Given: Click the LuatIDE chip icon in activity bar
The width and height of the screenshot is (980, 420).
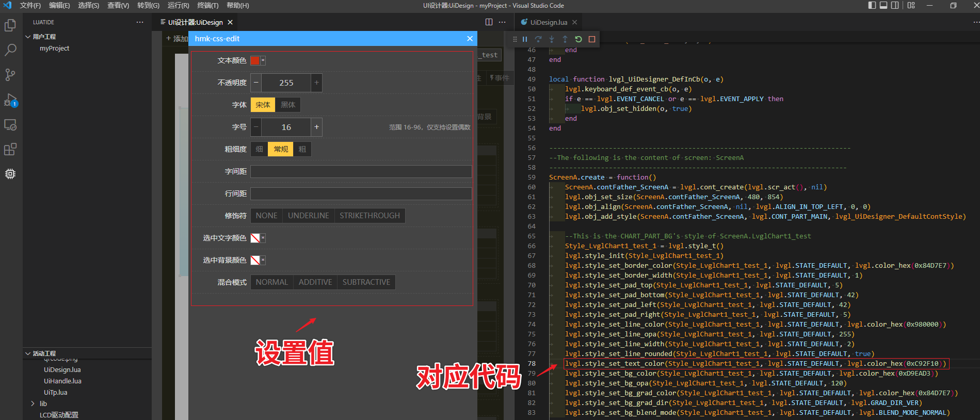Looking at the screenshot, I should [x=10, y=174].
